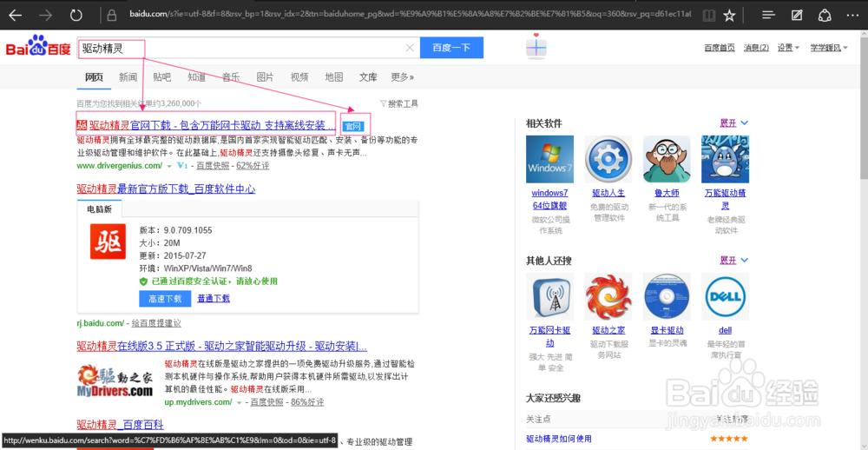Image resolution: width=868 pixels, height=450 pixels.
Task: Click the padlock icon in address bar
Action: tap(112, 15)
